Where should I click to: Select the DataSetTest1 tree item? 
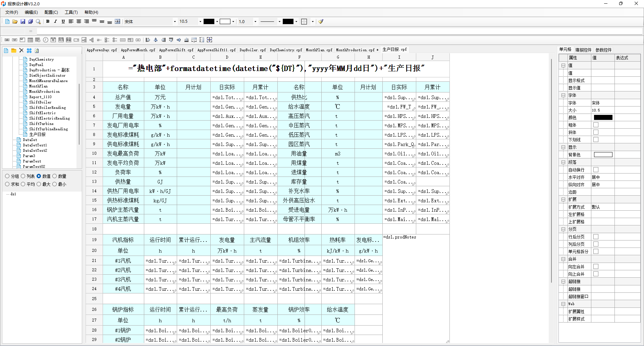35,145
